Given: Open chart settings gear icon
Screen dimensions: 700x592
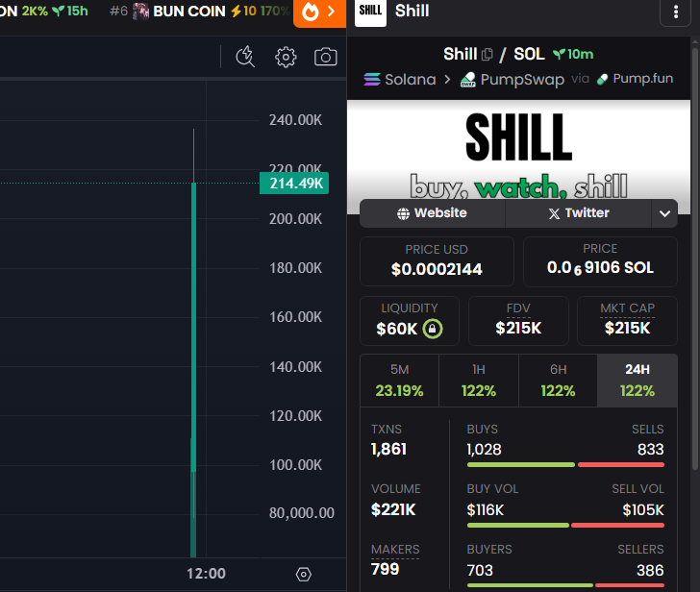Looking at the screenshot, I should coord(286,57).
